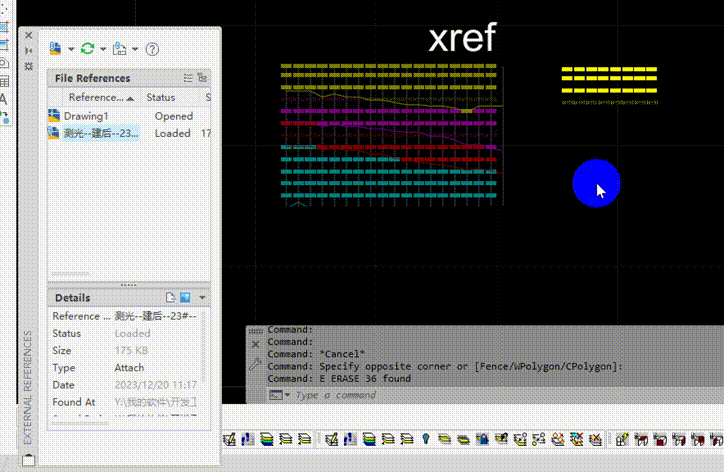
Task: Expand the Details panel dropdown arrow
Action: (203, 297)
